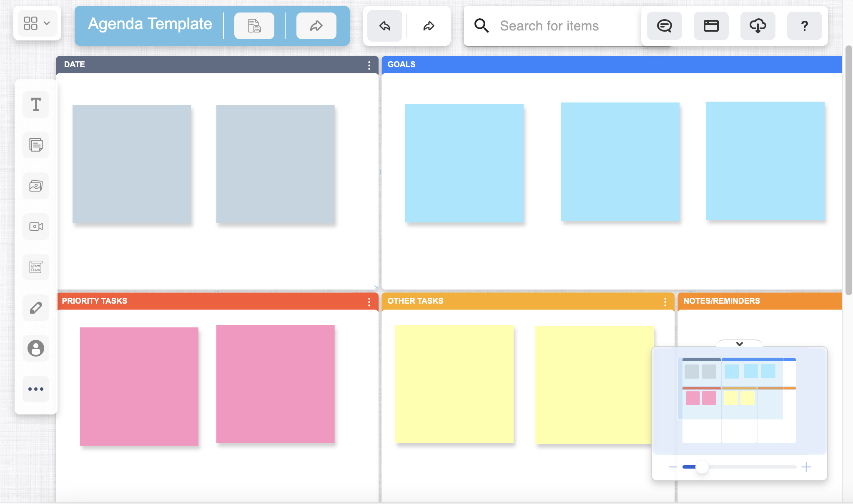Select the Video embed tool

[x=36, y=226]
